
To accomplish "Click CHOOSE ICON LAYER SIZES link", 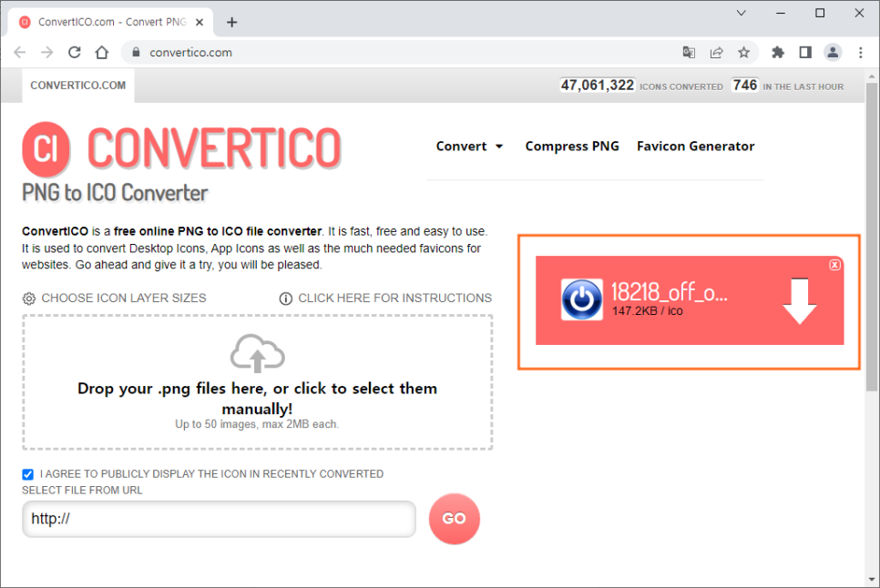I will click(124, 299).
